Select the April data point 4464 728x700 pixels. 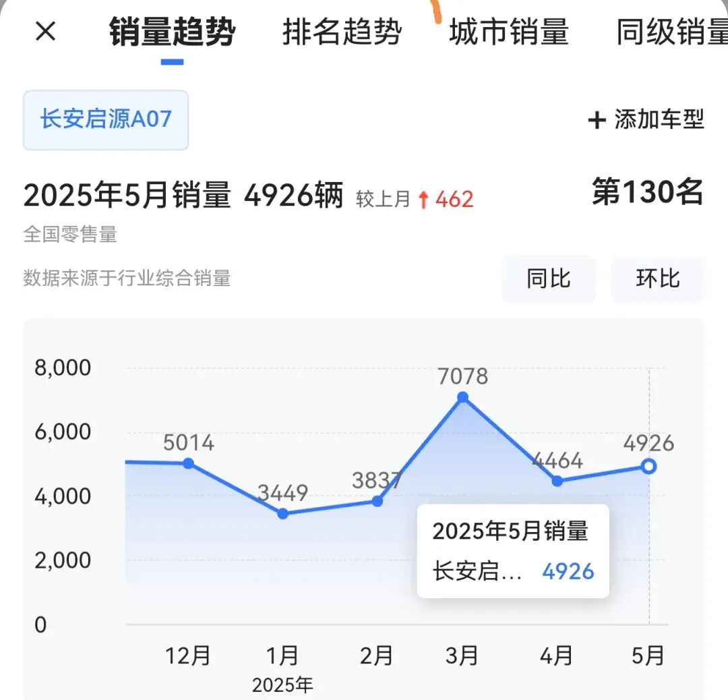557,482
